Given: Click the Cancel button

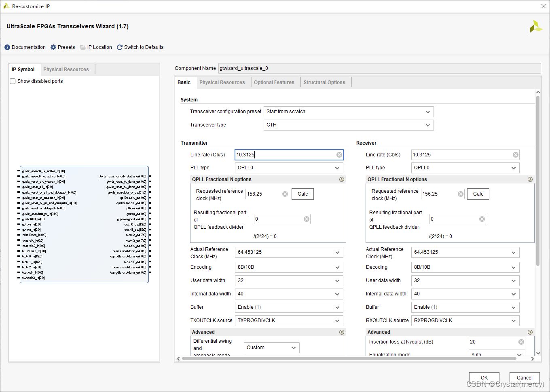Looking at the screenshot, I should pos(525,378).
